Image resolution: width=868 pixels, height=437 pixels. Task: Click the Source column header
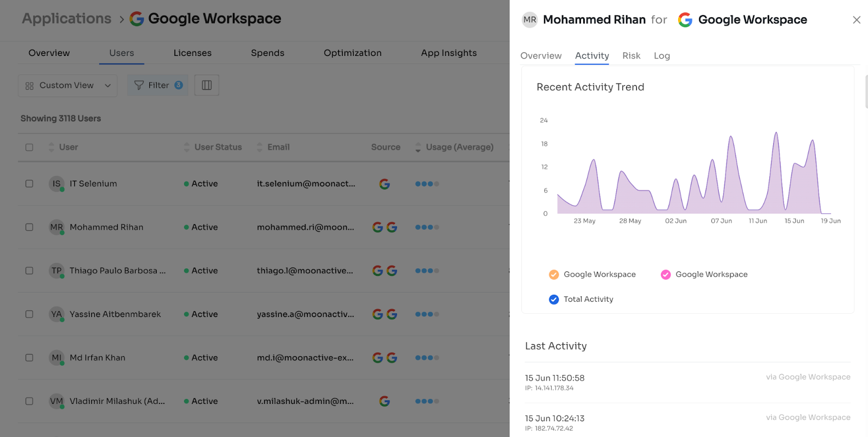coord(386,147)
